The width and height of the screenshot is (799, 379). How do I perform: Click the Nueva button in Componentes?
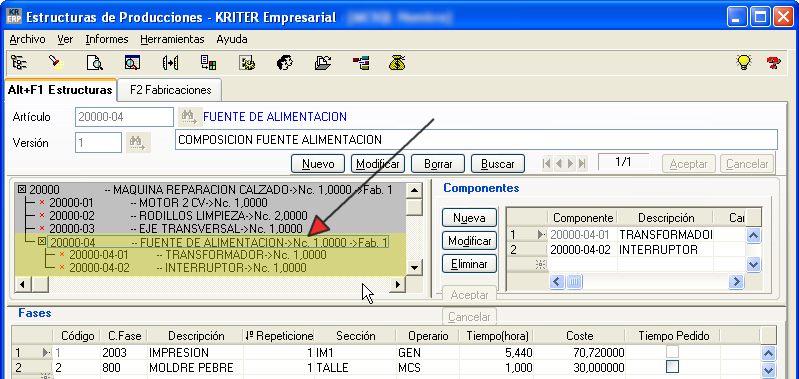tap(469, 218)
